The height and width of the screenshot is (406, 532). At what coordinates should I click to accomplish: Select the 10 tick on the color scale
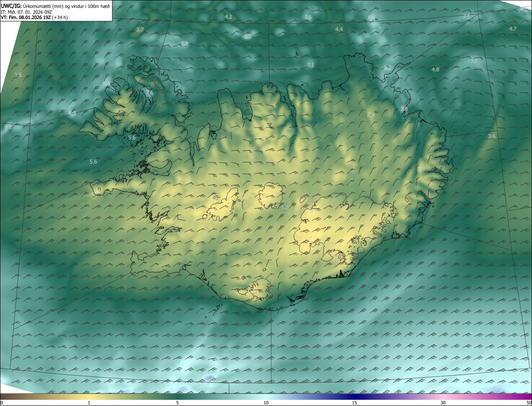pyautogui.click(x=266, y=403)
